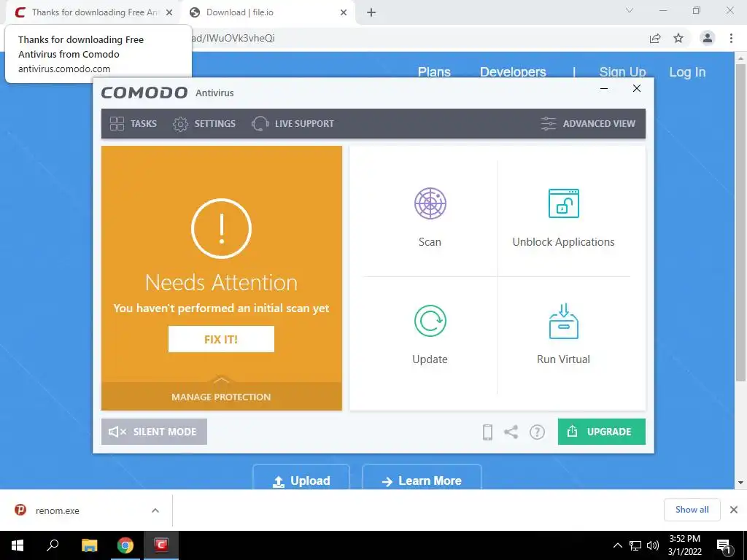This screenshot has height=560, width=747.
Task: Click the page vertical scrollbar
Action: (x=740, y=222)
